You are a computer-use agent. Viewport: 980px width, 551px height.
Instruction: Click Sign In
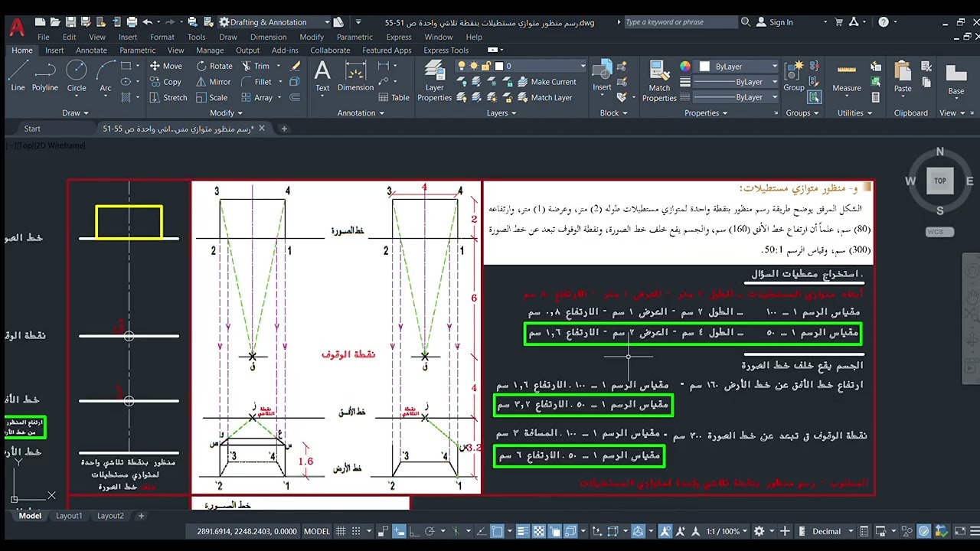click(x=774, y=22)
